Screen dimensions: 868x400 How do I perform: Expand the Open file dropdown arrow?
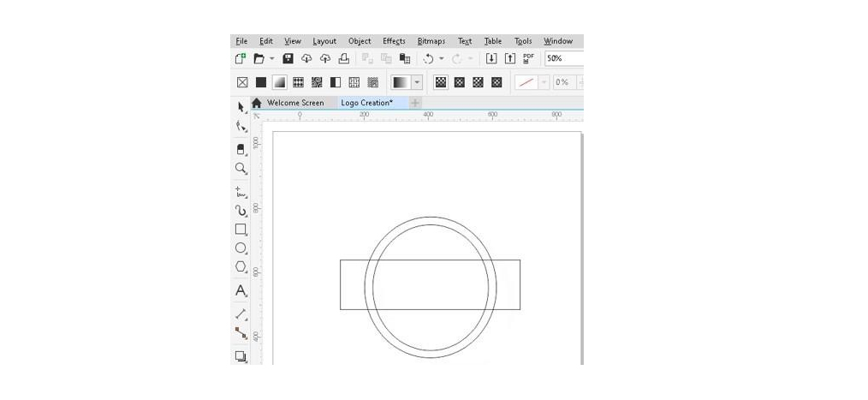pyautogui.click(x=272, y=59)
